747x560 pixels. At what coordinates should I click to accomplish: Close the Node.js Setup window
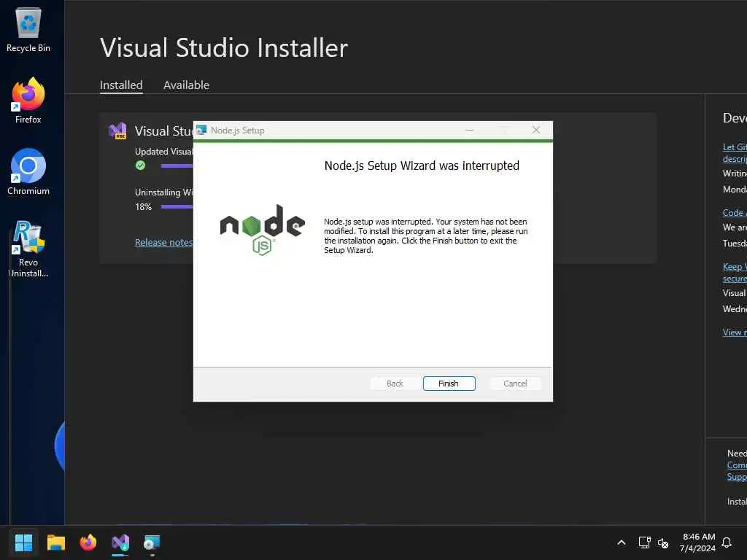coord(536,130)
